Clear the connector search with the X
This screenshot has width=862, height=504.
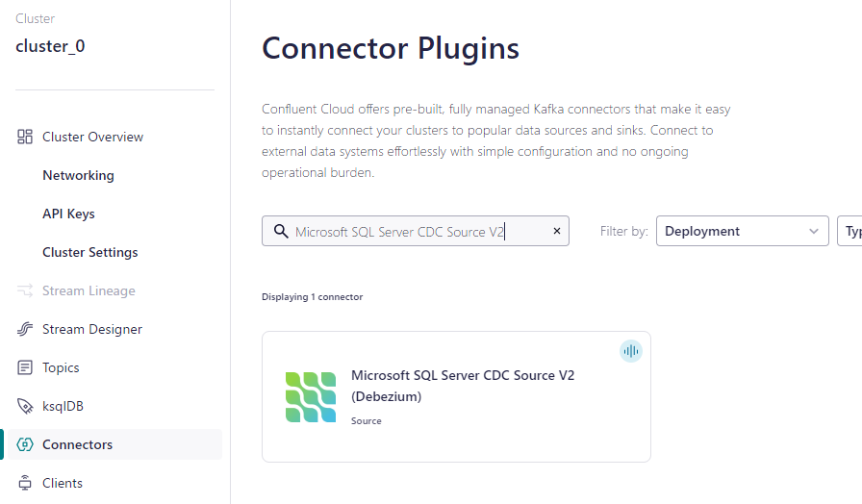pos(557,231)
